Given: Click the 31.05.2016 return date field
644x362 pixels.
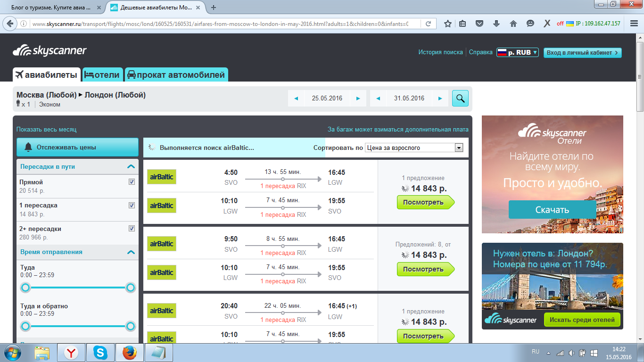Looking at the screenshot, I should point(409,98).
